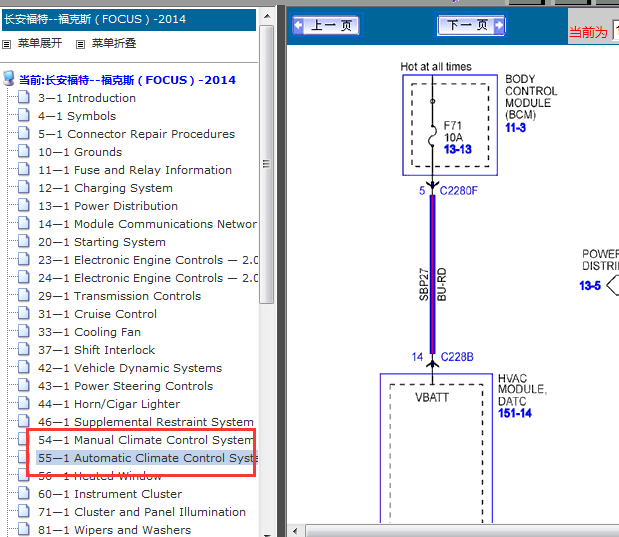Click the 菜单折叠 collapse-menu icon

tap(80, 44)
